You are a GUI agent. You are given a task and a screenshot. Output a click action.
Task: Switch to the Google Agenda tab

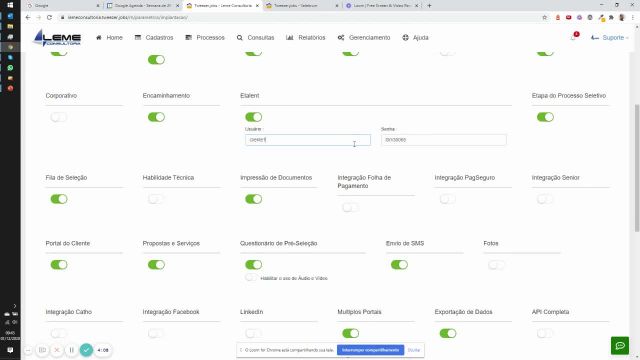142,6
